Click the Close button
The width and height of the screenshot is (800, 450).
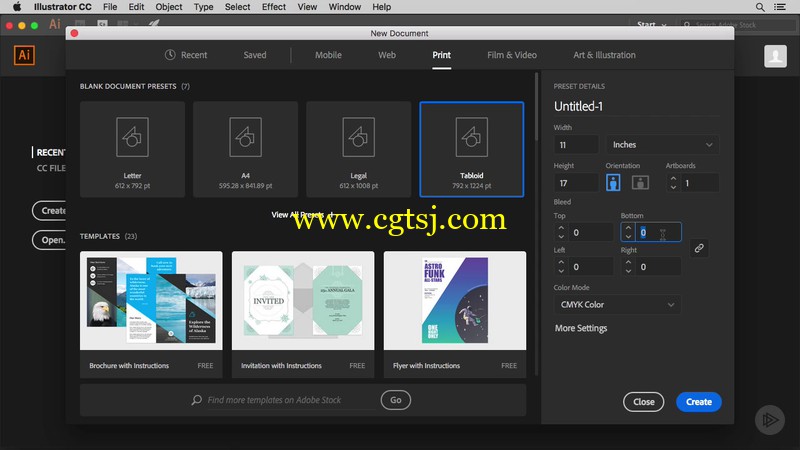coord(643,402)
